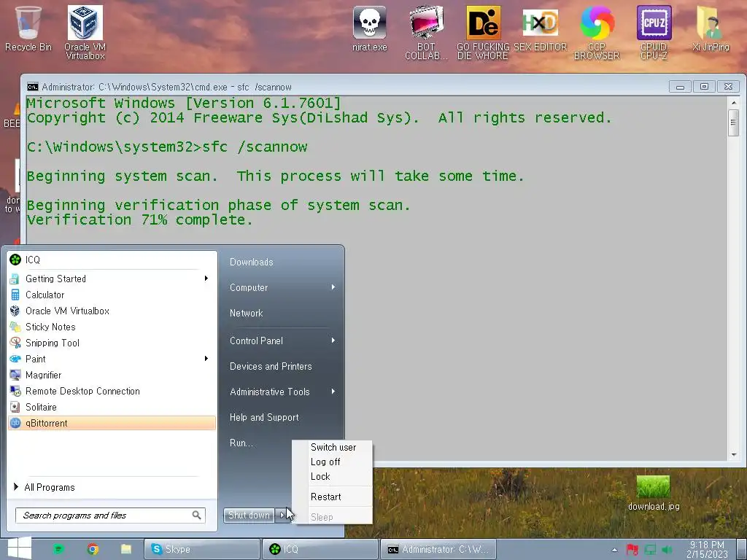Click the taskbar clock and date
This screenshot has width=747, height=560.
(x=707, y=549)
